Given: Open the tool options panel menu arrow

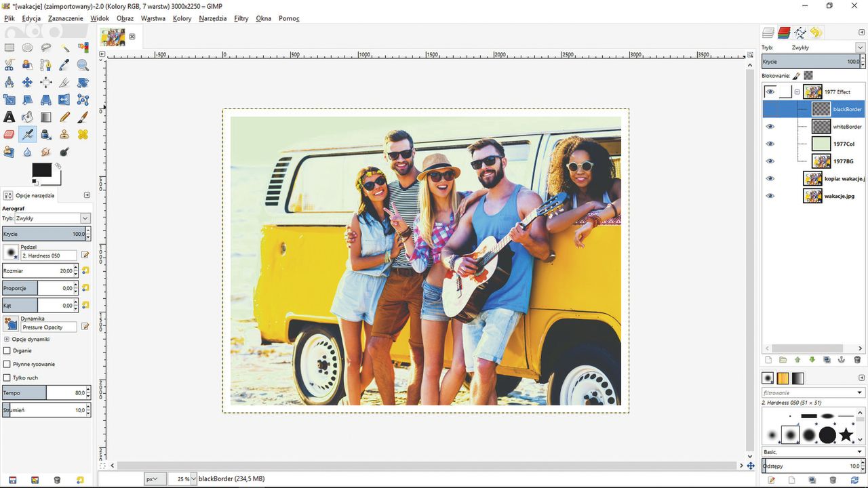Looking at the screenshot, I should tap(87, 195).
